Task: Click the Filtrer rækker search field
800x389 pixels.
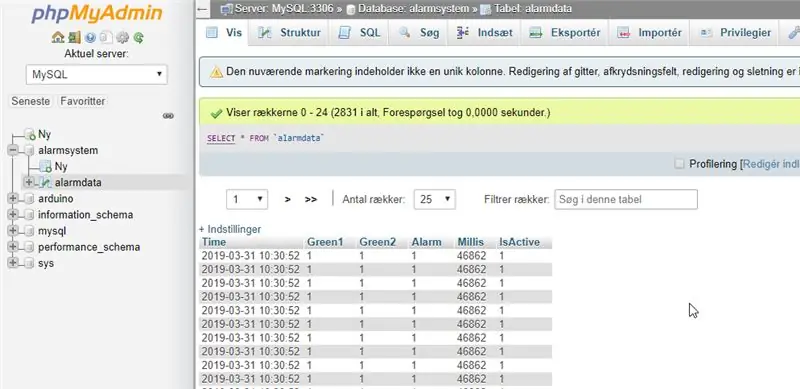Action: tap(626, 199)
